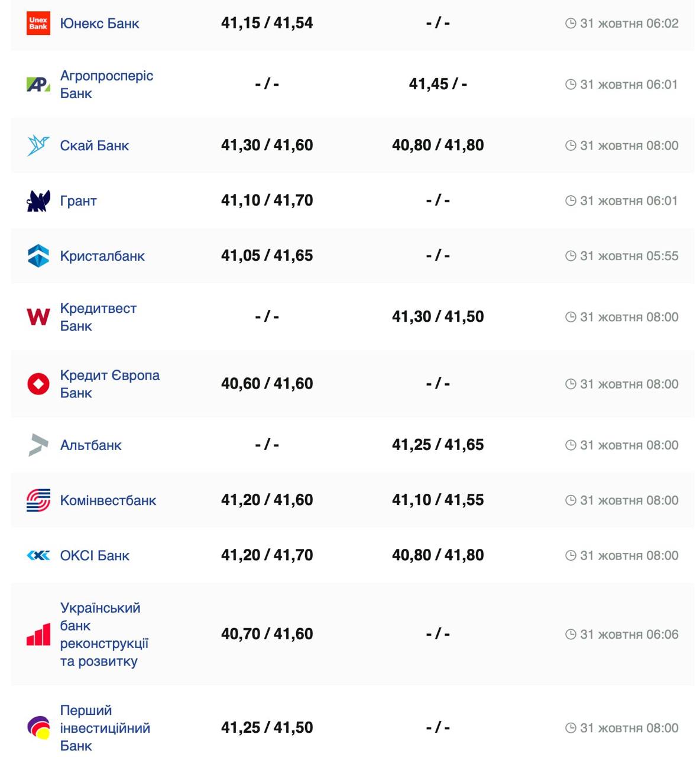Click the ОКСІ Банк blue logo
The height and width of the screenshot is (757, 700).
point(38,555)
